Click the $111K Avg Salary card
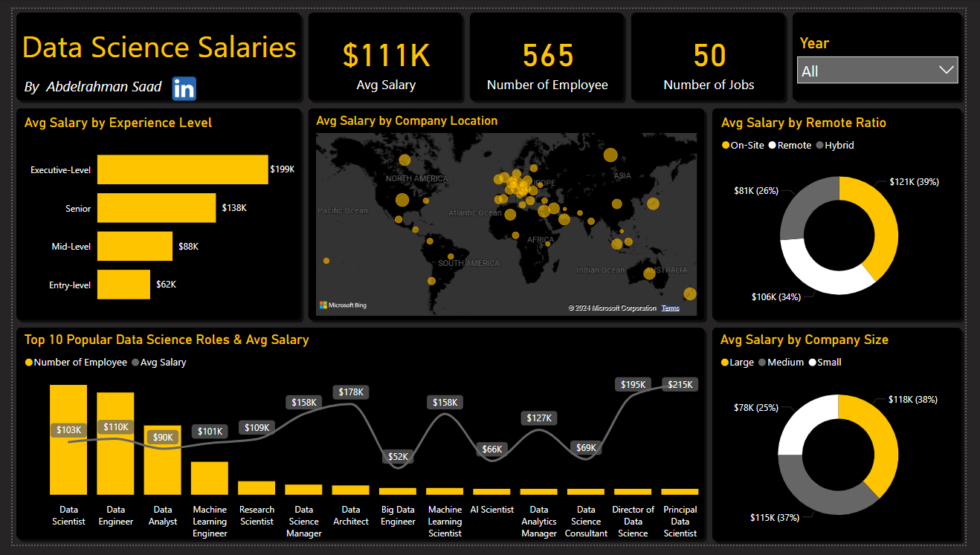The image size is (980, 555). click(386, 56)
